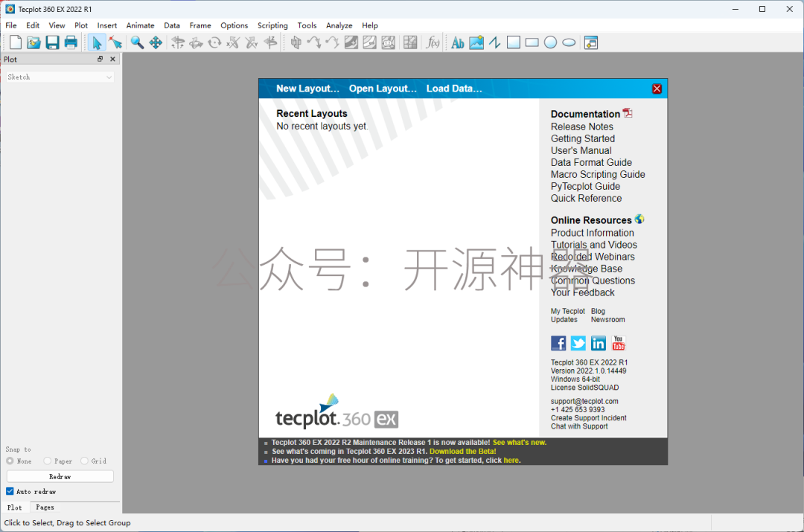Undock the Plot sidebar panel
Viewport: 804px width, 532px height.
(100, 59)
